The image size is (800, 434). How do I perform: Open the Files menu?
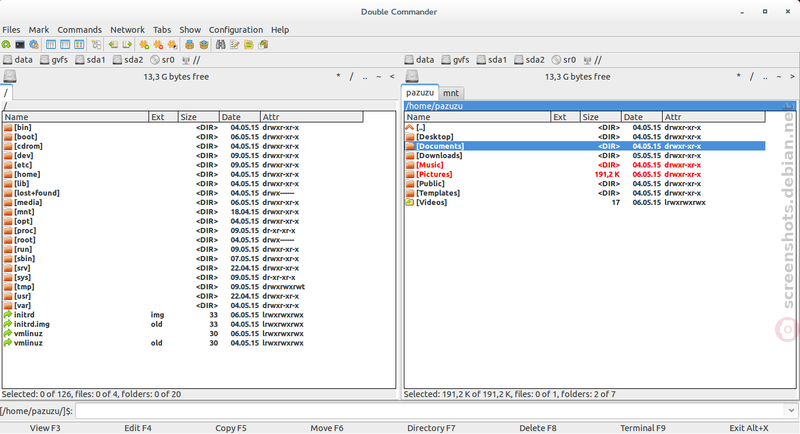click(x=11, y=30)
